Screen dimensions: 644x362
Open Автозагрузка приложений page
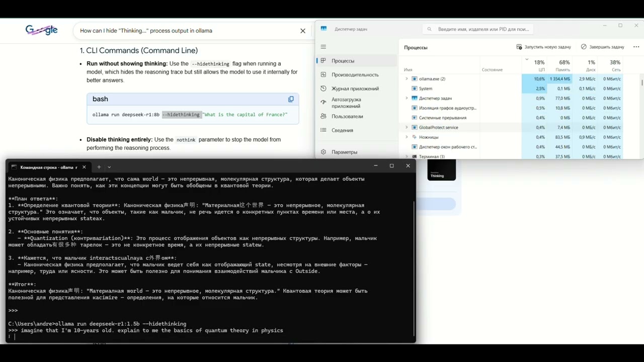pos(356,103)
